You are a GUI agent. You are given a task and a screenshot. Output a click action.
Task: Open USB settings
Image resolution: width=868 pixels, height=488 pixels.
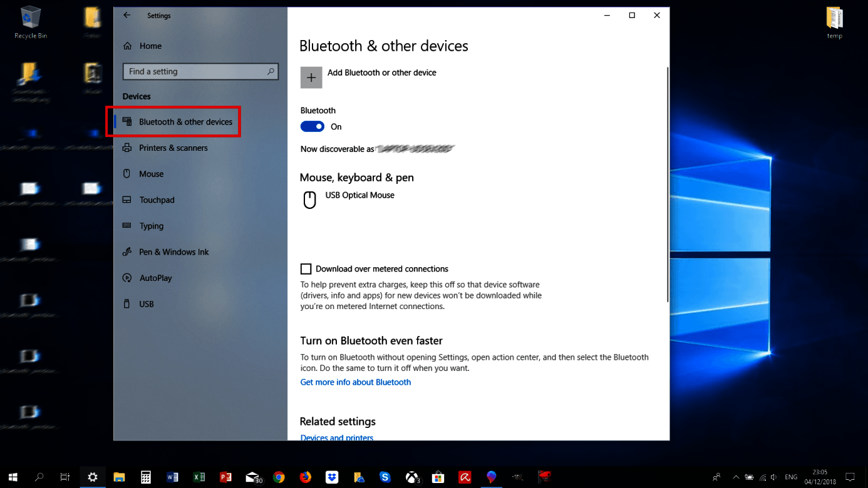(146, 303)
